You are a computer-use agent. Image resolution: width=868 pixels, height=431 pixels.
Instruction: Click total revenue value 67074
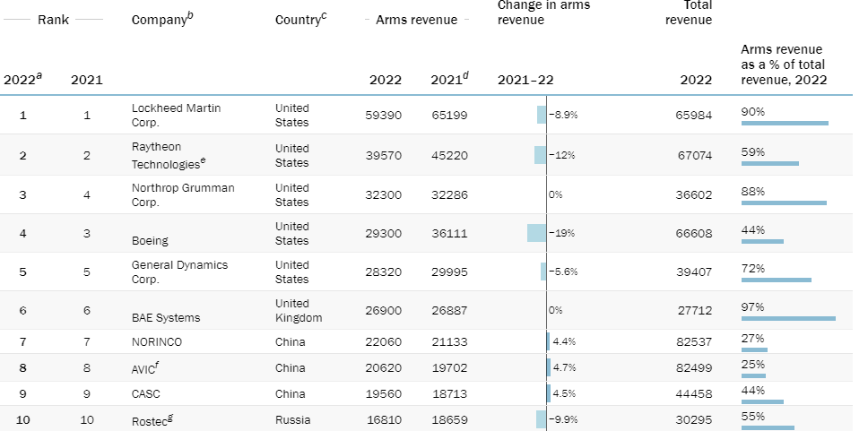pos(694,156)
